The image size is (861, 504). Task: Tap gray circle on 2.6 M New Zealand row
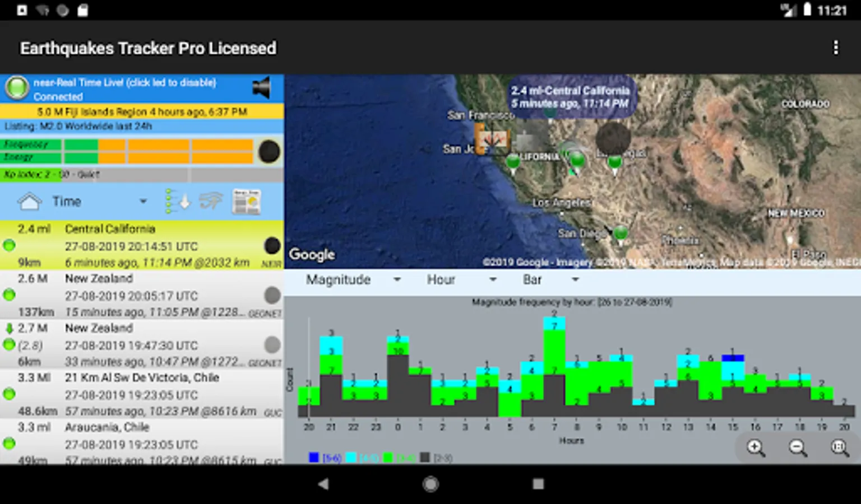pyautogui.click(x=272, y=295)
